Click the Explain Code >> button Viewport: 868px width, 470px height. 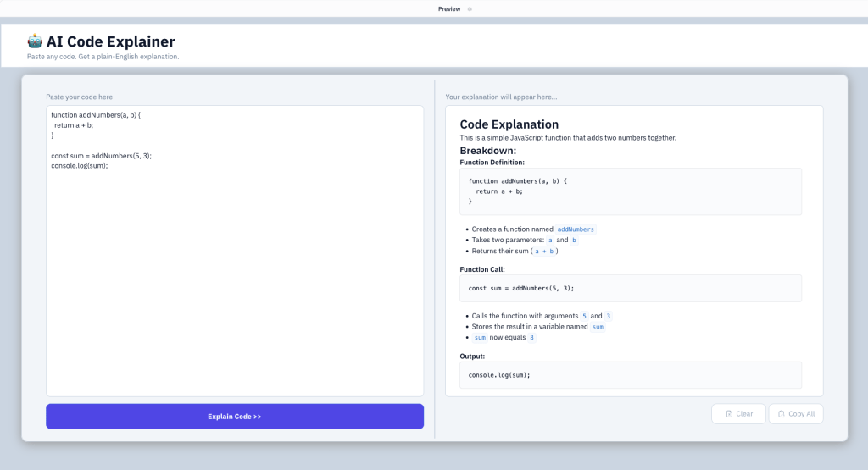coord(235,417)
